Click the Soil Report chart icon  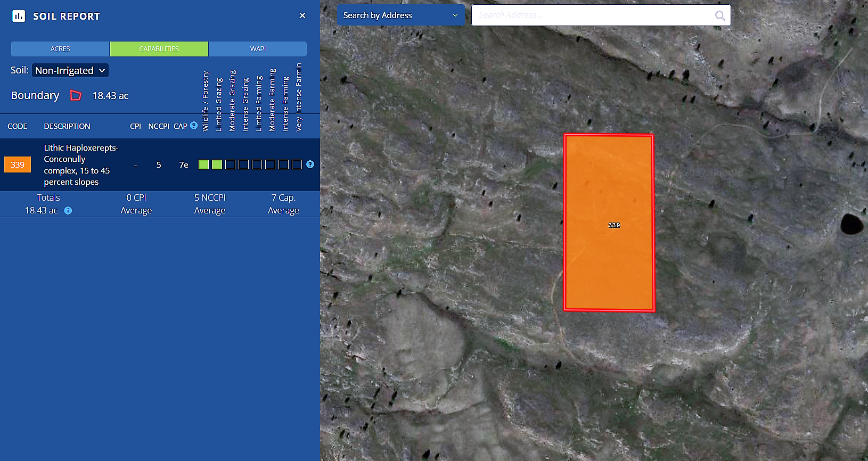click(19, 16)
